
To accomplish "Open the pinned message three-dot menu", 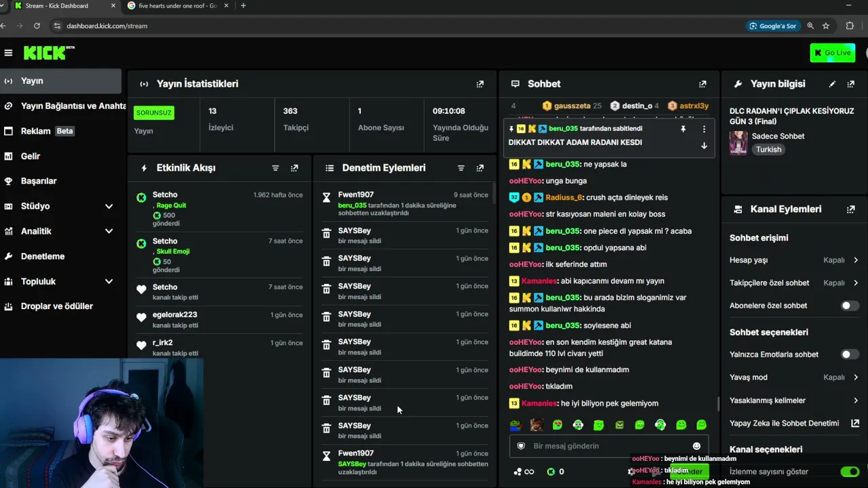I will click(704, 129).
